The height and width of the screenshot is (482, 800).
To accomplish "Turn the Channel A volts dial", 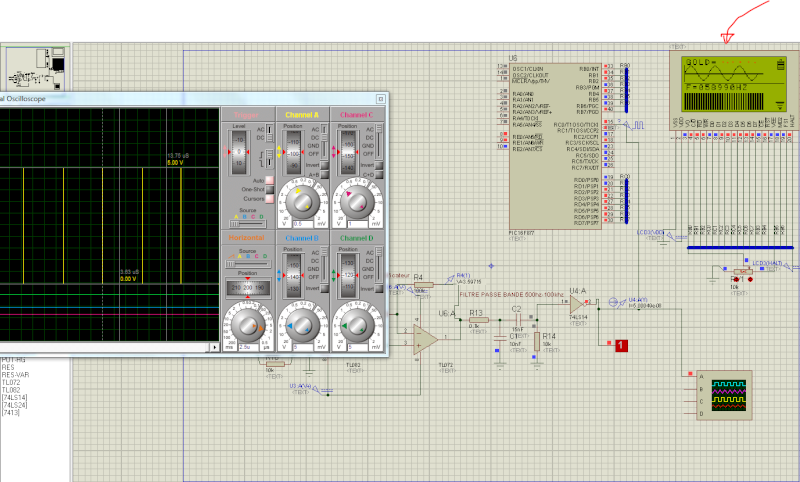I will [x=303, y=202].
